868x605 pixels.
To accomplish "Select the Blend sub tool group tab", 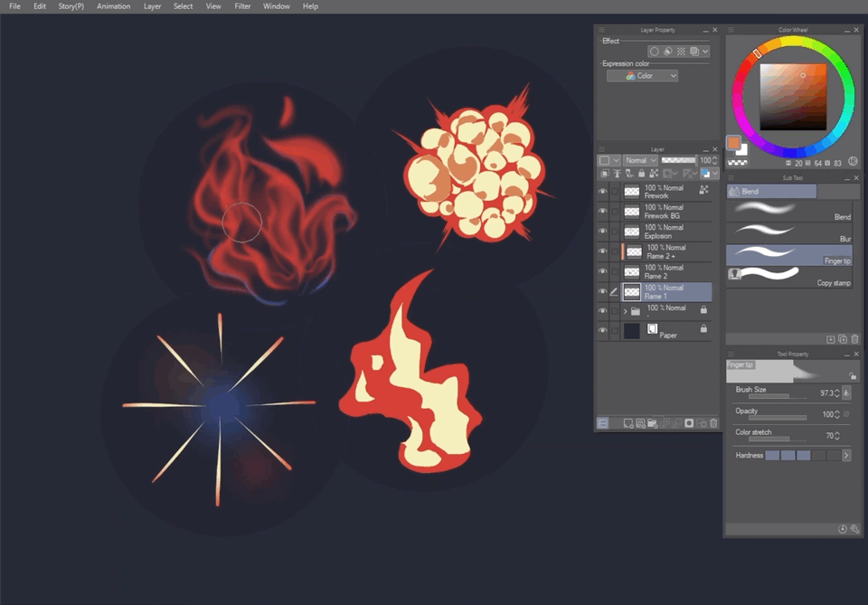I will click(x=771, y=192).
